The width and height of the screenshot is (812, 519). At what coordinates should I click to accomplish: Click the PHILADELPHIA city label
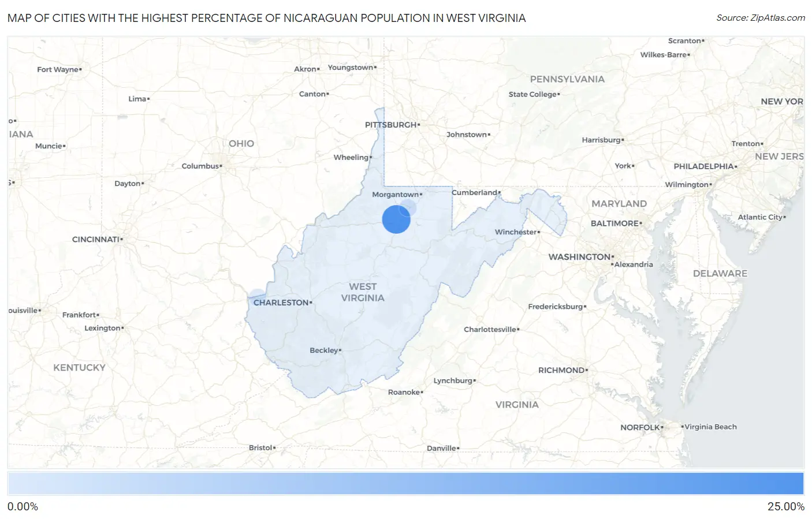point(704,166)
